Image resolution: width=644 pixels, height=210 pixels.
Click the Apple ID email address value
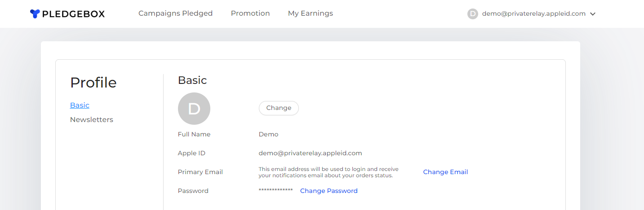coord(311,153)
